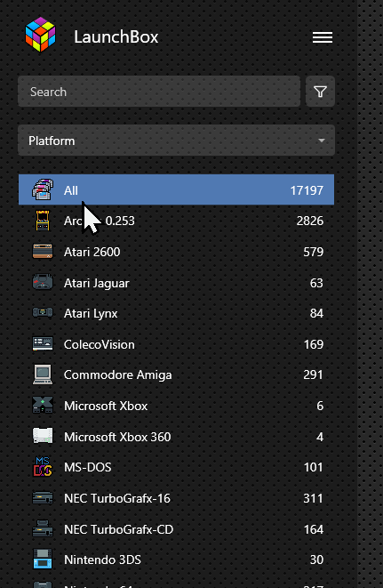Screen dimensions: 383x588
Task: Open the LaunchBox hamburger menu
Action: (x=323, y=37)
